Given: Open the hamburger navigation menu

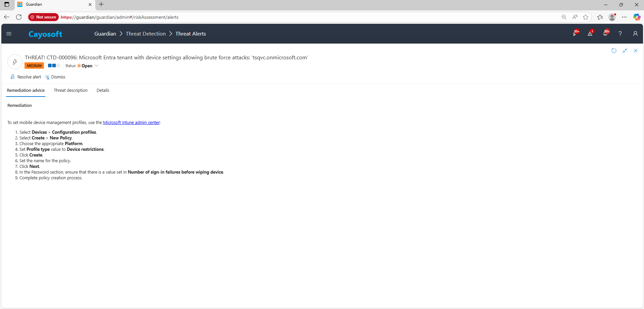Looking at the screenshot, I should (9, 34).
